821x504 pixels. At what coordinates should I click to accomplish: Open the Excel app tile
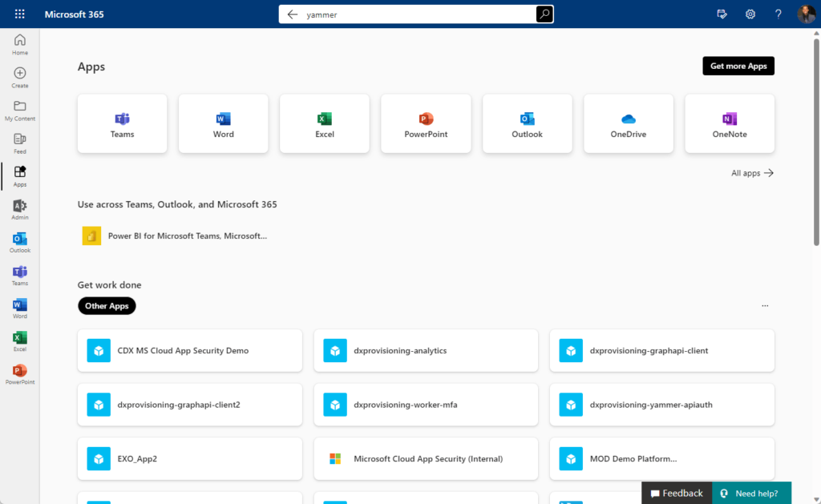pos(325,123)
